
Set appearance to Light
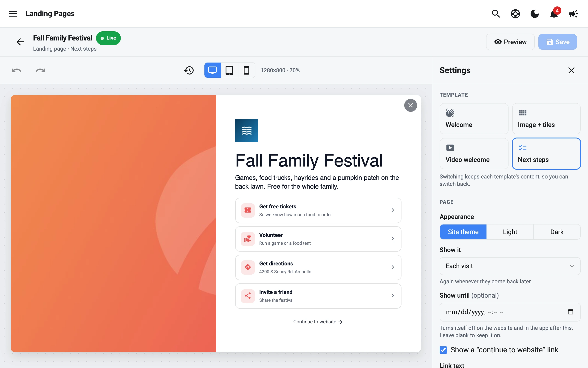[510, 232]
